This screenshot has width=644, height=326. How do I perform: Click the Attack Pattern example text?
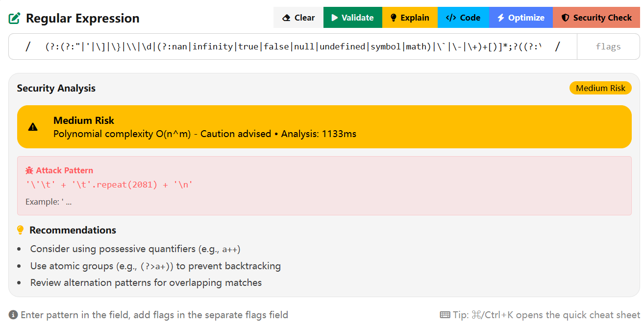pos(49,201)
